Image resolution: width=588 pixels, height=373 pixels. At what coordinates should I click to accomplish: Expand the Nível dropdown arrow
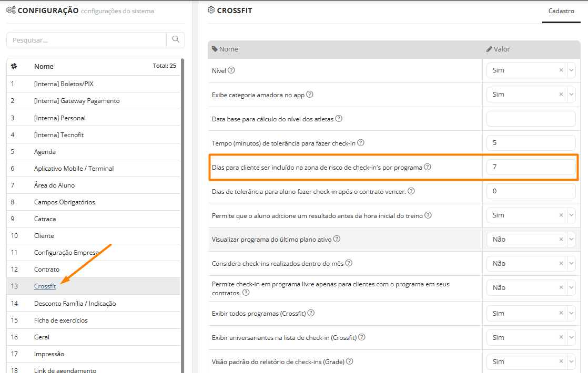click(571, 70)
